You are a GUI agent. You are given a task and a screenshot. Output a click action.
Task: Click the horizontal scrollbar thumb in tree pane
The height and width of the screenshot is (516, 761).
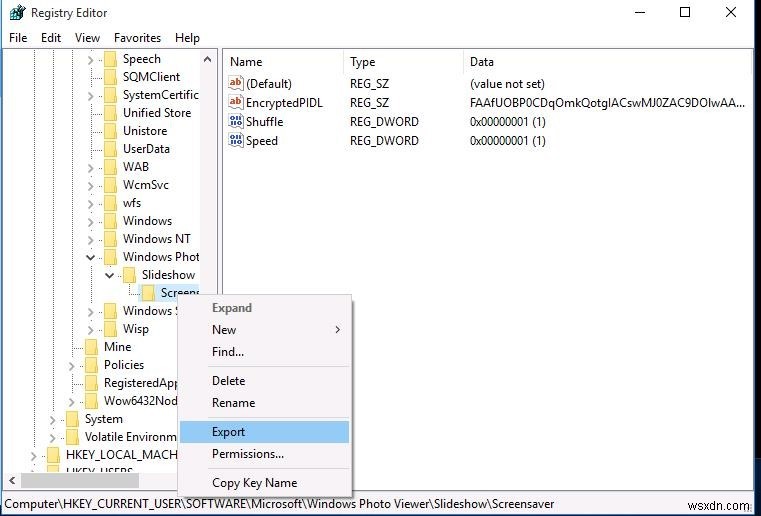(x=80, y=481)
